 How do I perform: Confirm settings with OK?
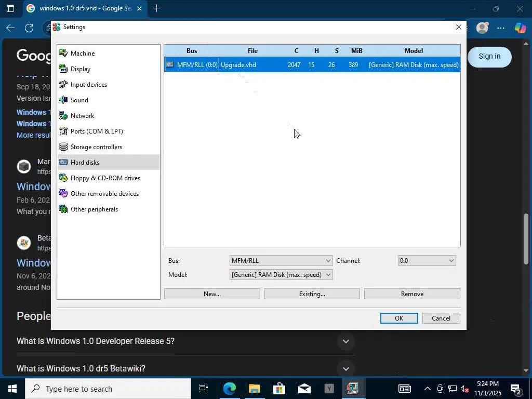pyautogui.click(x=399, y=318)
